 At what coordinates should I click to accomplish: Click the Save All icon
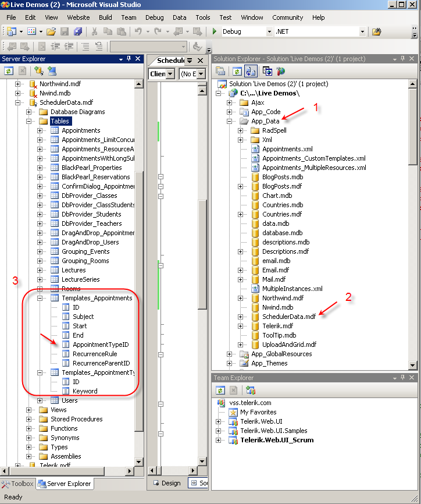[78, 31]
